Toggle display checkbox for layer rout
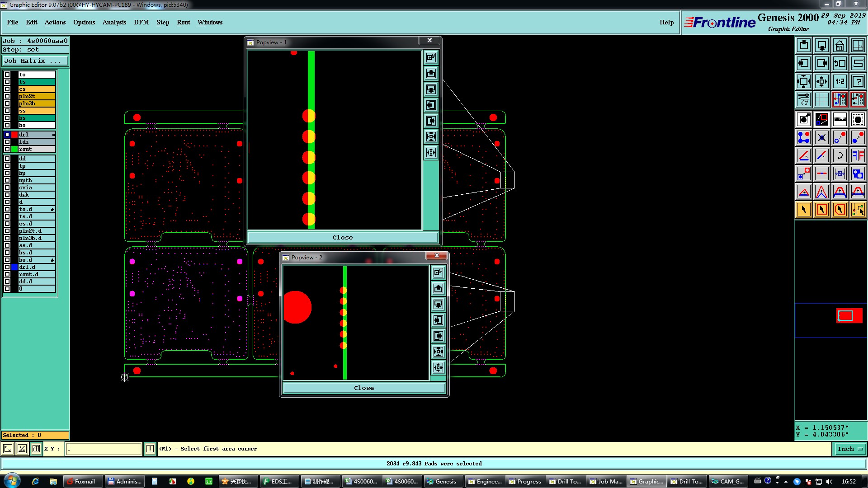This screenshot has height=488, width=868. coord(7,149)
